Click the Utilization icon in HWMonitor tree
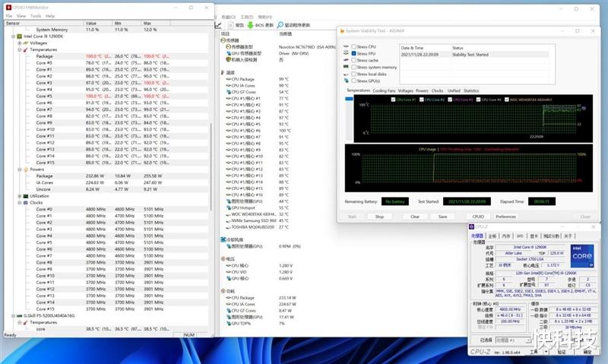The width and height of the screenshot is (608, 364). pyautogui.click(x=26, y=196)
